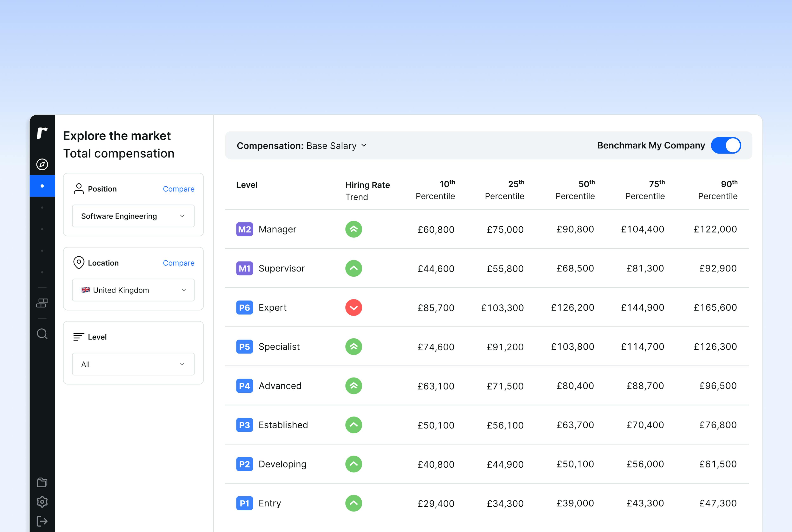Click the red downward trend icon for Expert
792x532 pixels.
353,307
